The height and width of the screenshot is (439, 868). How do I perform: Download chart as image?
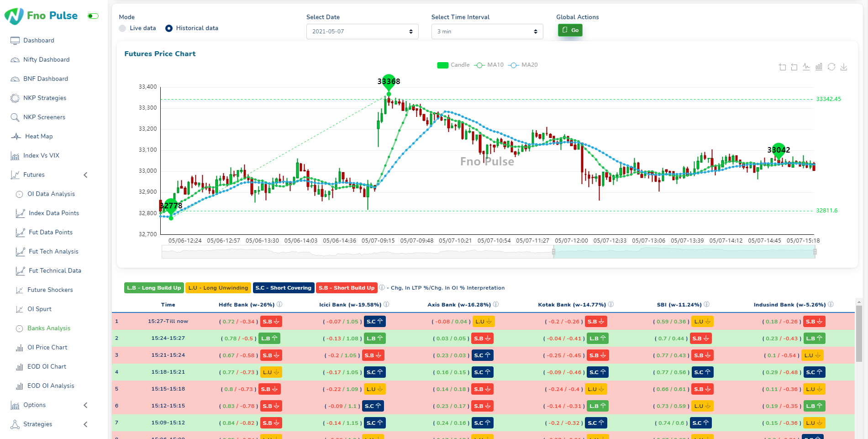(844, 67)
